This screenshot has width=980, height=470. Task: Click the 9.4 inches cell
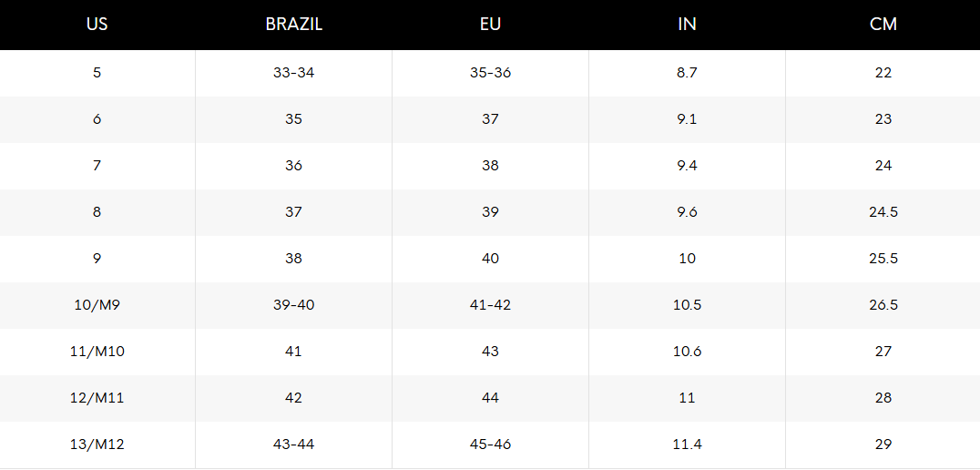[x=687, y=166]
